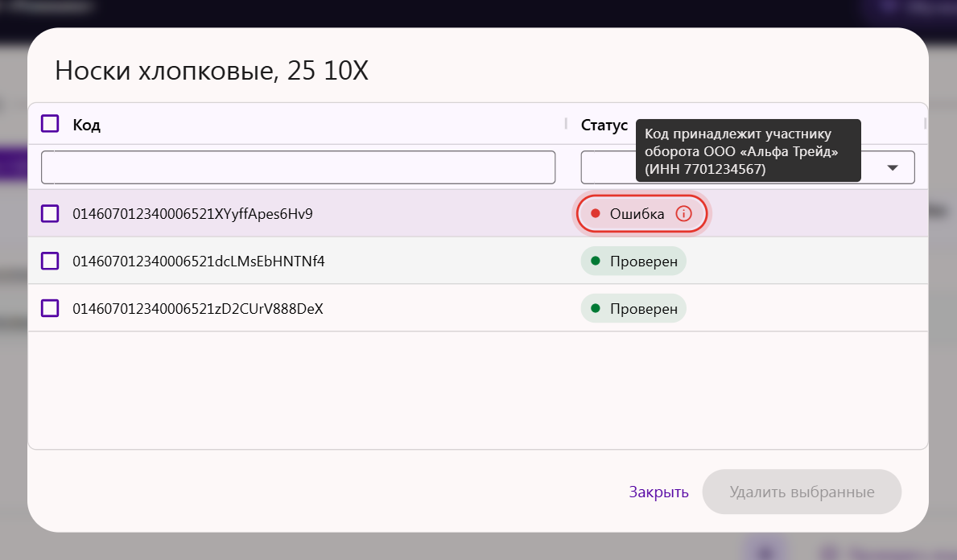The height and width of the screenshot is (560, 957).
Task: Click the Удалить выбранные button
Action: (x=802, y=492)
